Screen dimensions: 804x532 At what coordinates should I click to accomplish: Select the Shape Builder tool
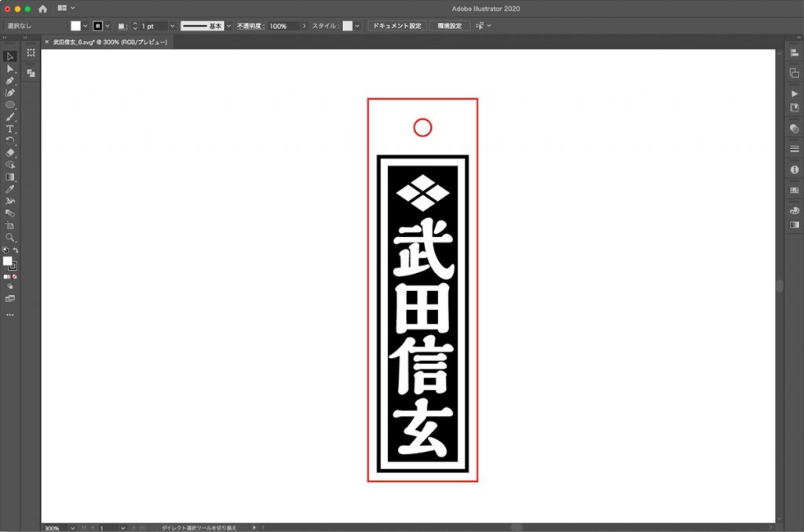pos(9,165)
